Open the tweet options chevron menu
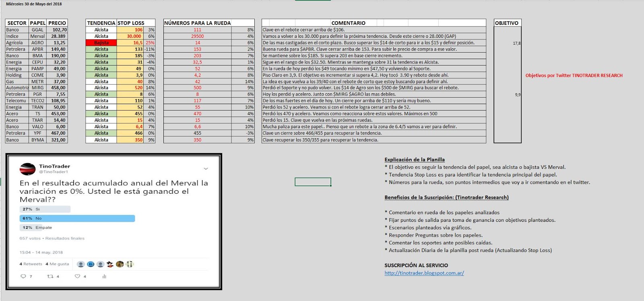 point(206,169)
